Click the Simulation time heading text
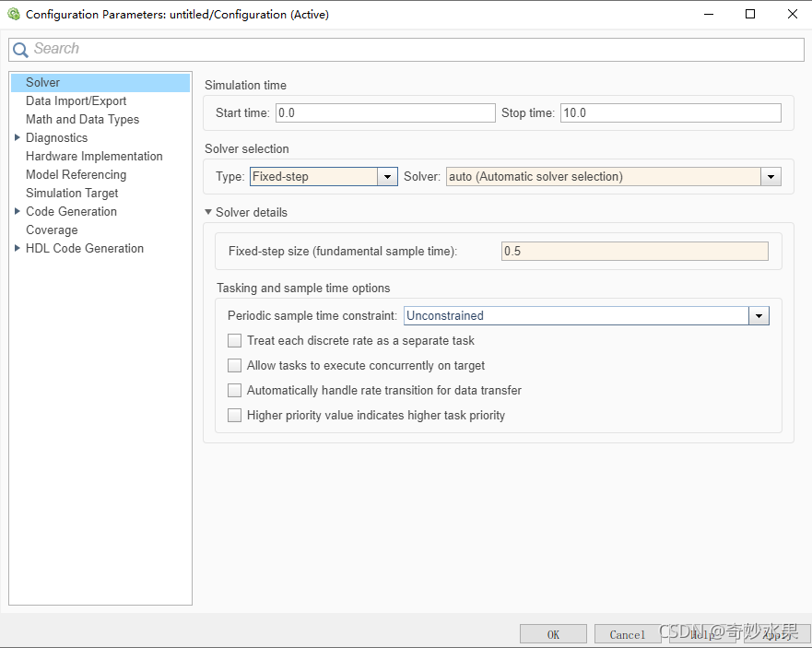Viewport: 812px width, 648px height. [245, 85]
